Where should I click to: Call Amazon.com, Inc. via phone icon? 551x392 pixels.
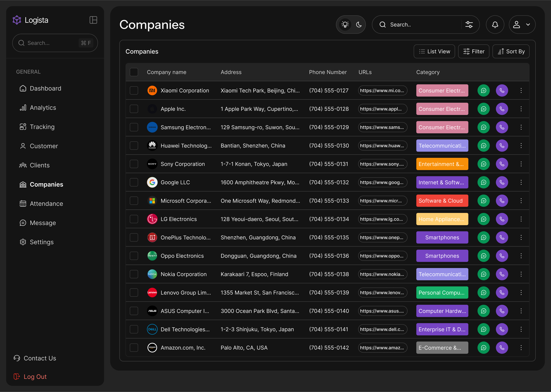click(502, 348)
